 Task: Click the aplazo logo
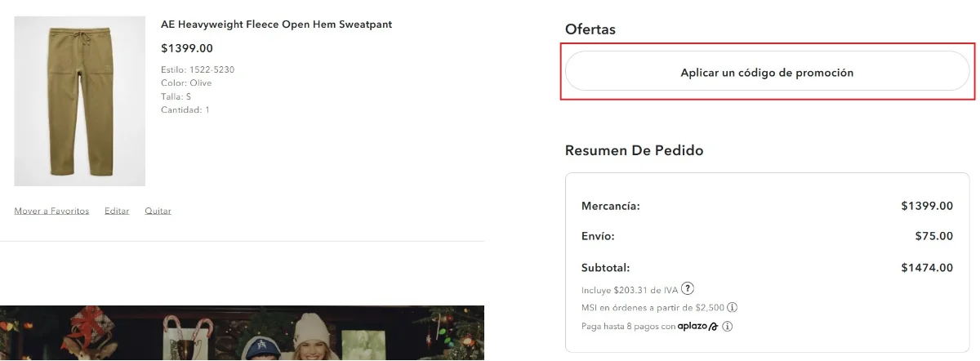pyautogui.click(x=697, y=327)
